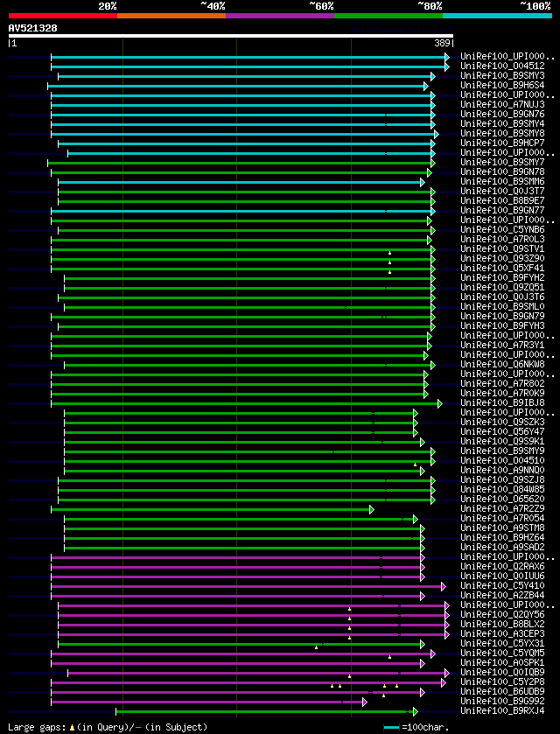This screenshot has width=560, height=734.
Task: Click the cyan ~100% identity legend segment
Action: click(x=497, y=16)
